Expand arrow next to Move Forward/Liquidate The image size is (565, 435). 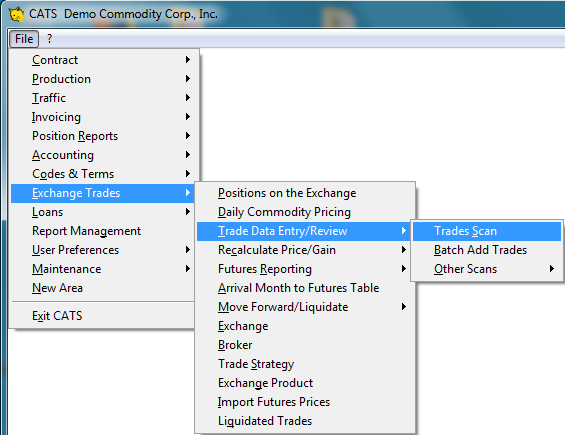[404, 307]
